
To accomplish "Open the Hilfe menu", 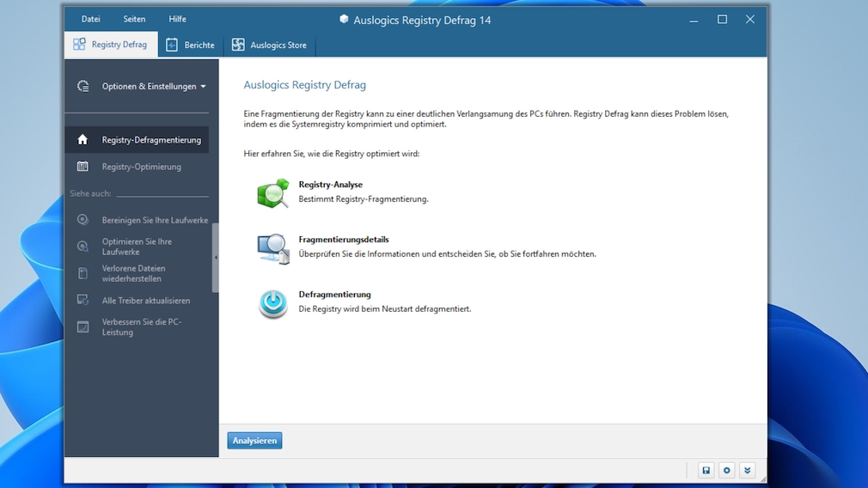I will click(x=177, y=19).
